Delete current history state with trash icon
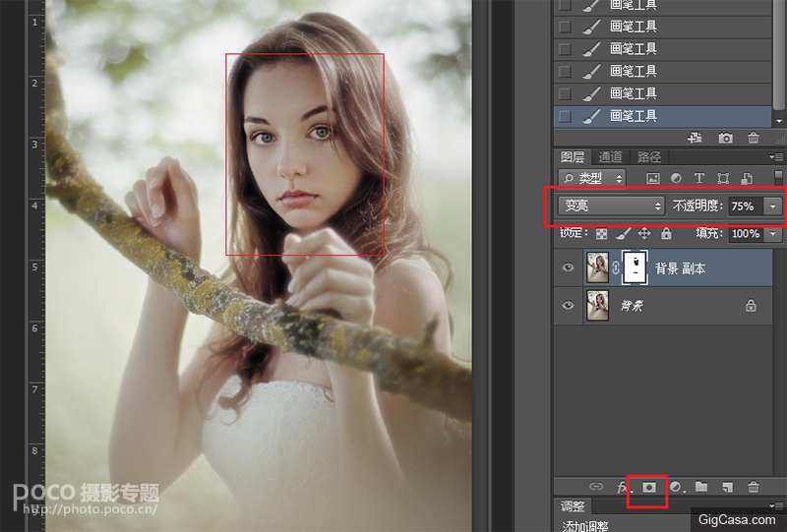This screenshot has height=532, width=787. click(x=754, y=138)
